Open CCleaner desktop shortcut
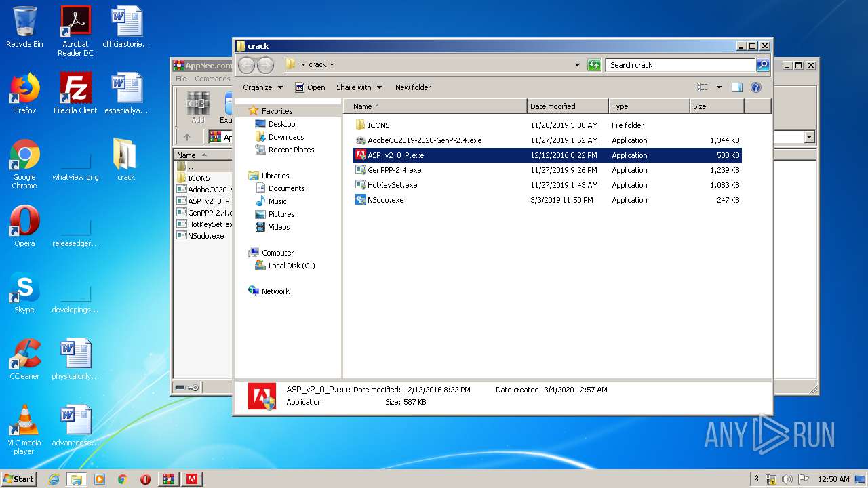This screenshot has height=488, width=868. click(x=24, y=359)
